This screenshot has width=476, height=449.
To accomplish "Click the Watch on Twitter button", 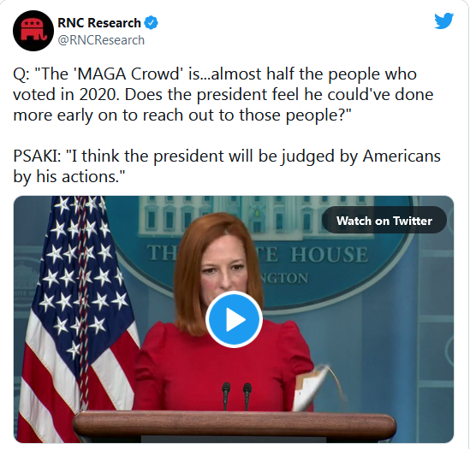I will [384, 221].
